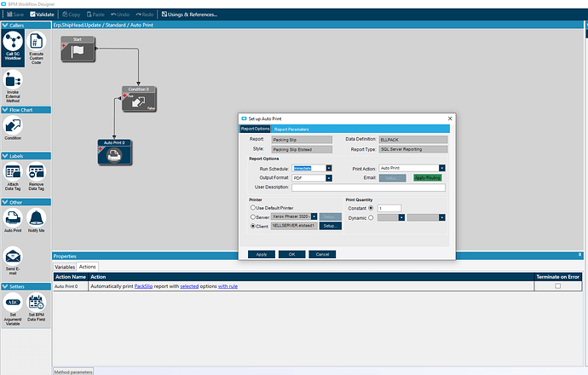Click the Remove Data Tag icon
The width and height of the screenshot is (588, 375).
tap(37, 176)
